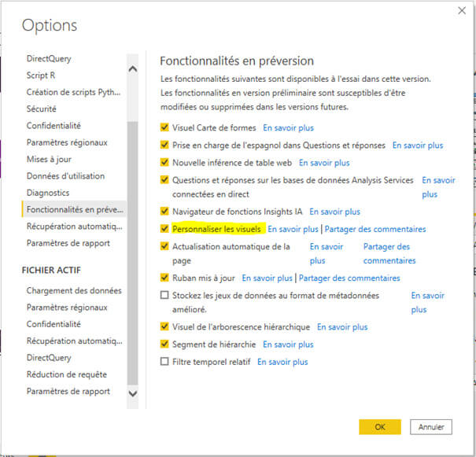Image resolution: width=476 pixels, height=457 pixels.
Task: Click En savoir plus for Personnaliser les visuels
Action: click(293, 229)
